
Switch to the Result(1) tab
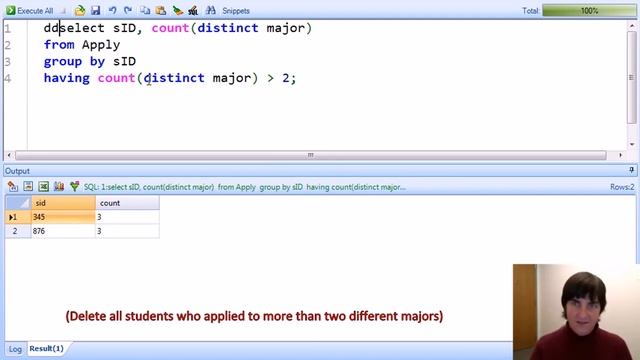pos(47,349)
